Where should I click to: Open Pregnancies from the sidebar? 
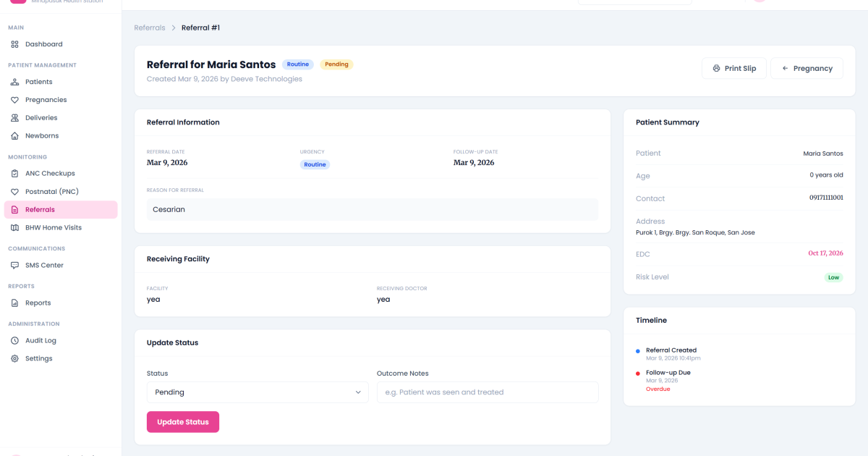(x=61, y=100)
